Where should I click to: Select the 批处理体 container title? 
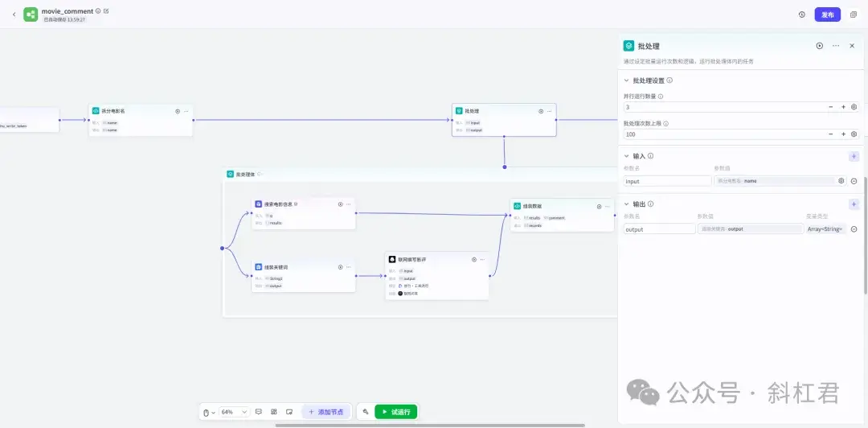(x=245, y=174)
